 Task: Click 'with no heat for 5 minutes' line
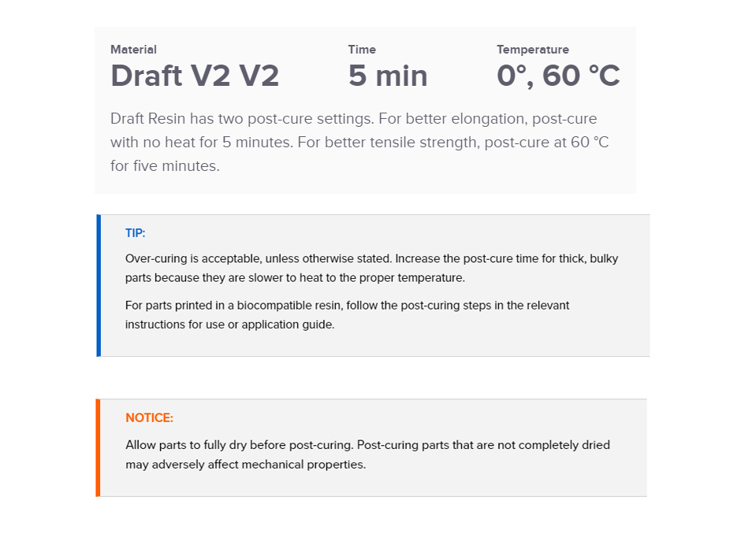pyautogui.click(x=359, y=142)
